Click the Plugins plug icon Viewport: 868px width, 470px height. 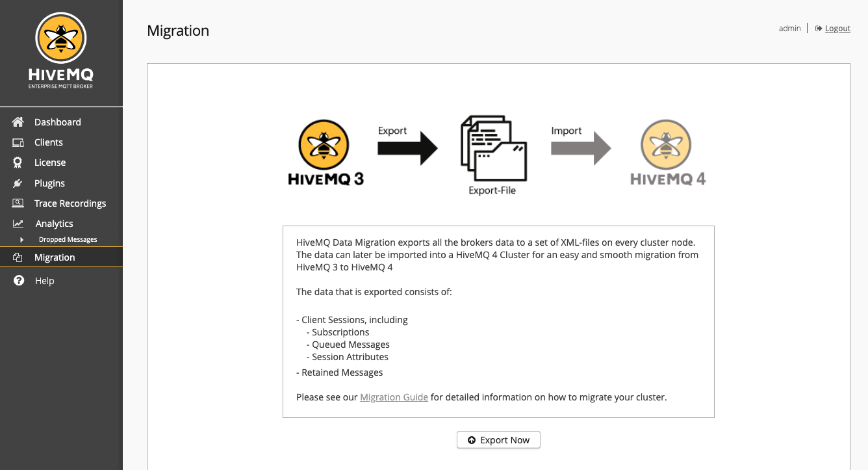(18, 183)
